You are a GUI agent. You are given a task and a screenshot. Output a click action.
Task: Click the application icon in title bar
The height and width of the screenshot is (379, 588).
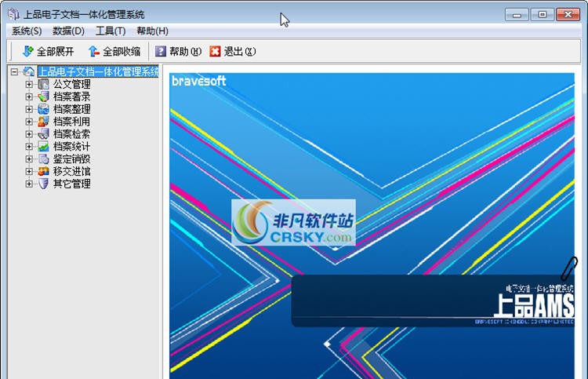click(x=14, y=14)
